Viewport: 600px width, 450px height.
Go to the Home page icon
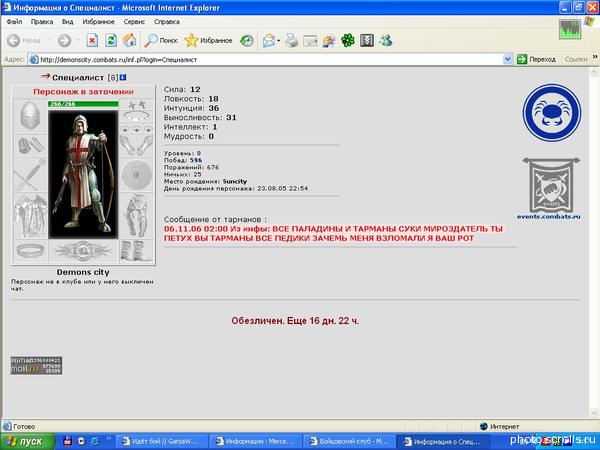(x=129, y=40)
